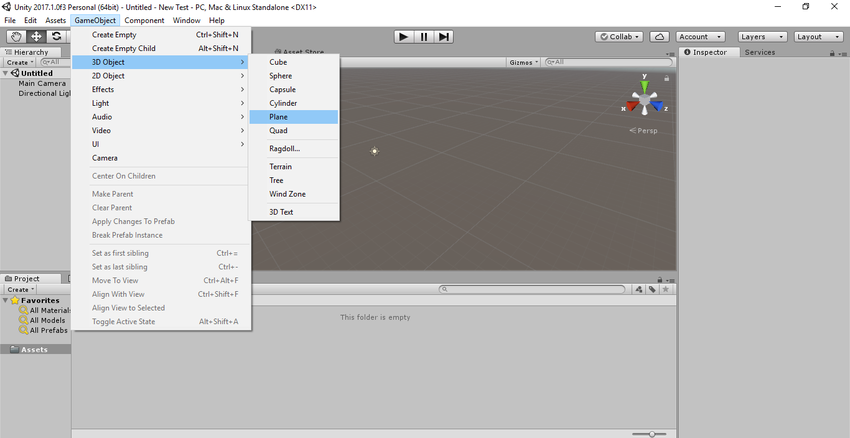Image resolution: width=850 pixels, height=438 pixels.
Task: Click Save search star icon in Project
Action: tap(666, 289)
